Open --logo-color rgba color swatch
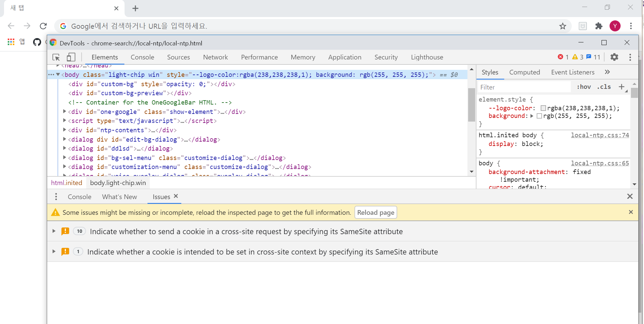 click(543, 108)
